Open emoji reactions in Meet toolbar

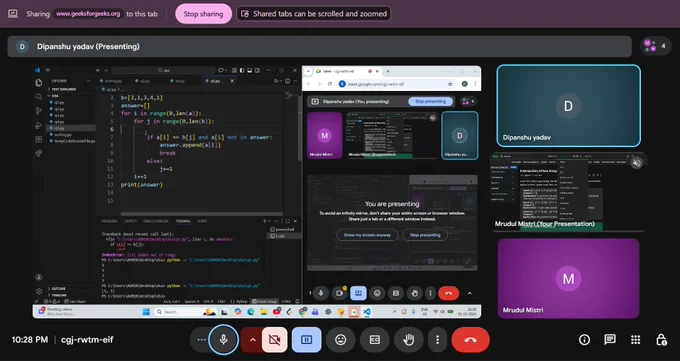click(341, 339)
